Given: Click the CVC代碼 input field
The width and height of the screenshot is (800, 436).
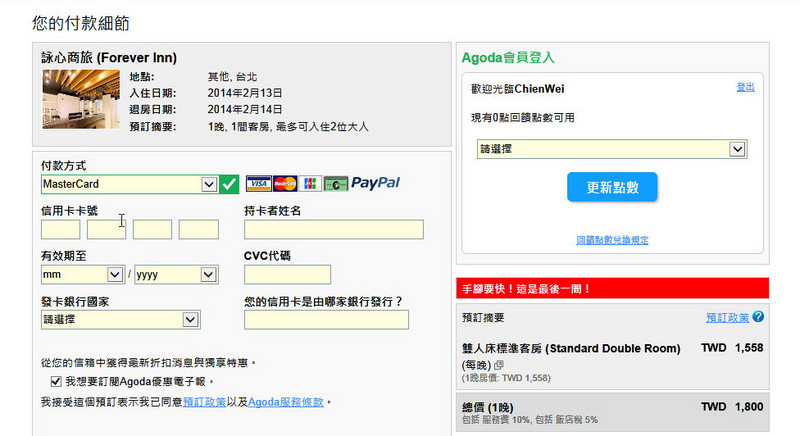Looking at the screenshot, I should pyautogui.click(x=287, y=275).
